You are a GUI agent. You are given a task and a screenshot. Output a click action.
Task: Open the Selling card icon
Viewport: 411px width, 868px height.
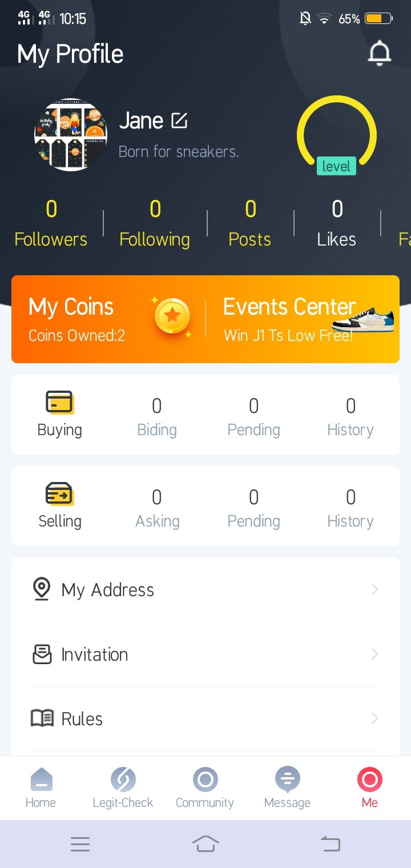(59, 494)
